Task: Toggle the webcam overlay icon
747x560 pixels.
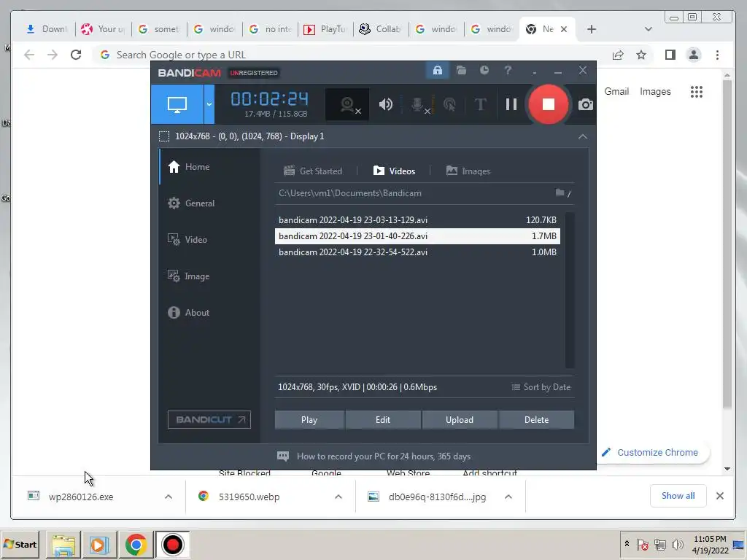Action: 348,104
